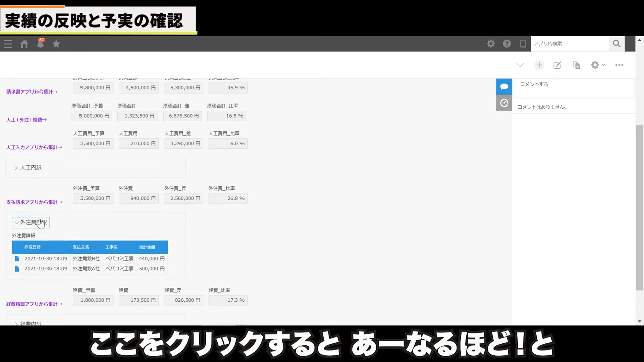Go to the home portal icon

(24, 44)
